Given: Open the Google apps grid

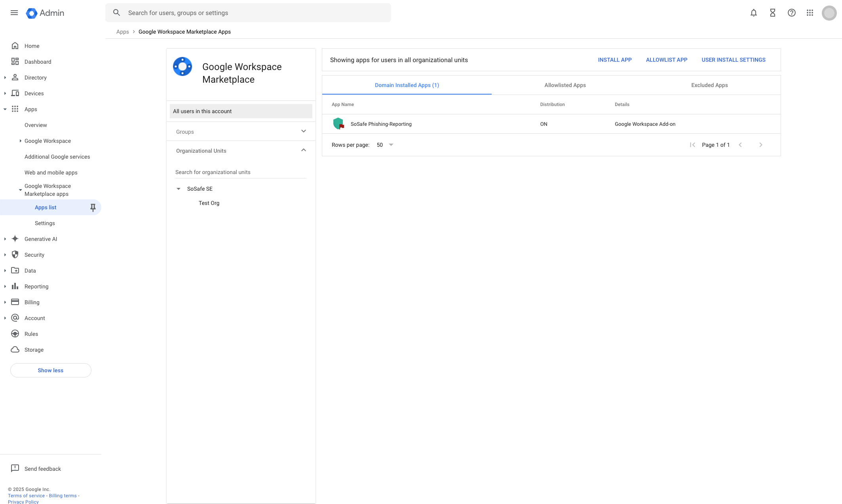Looking at the screenshot, I should (810, 13).
